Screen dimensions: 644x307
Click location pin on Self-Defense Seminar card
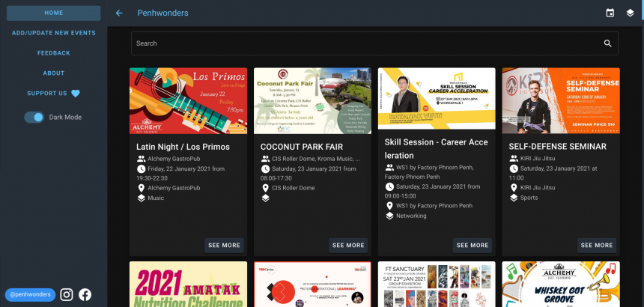[514, 187]
